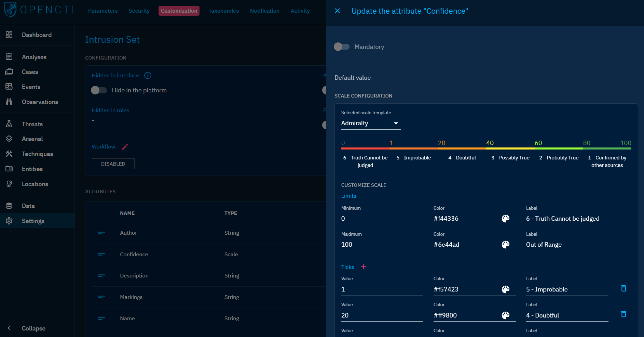Click the Default value field
The height and width of the screenshot is (337, 644).
pos(486,78)
